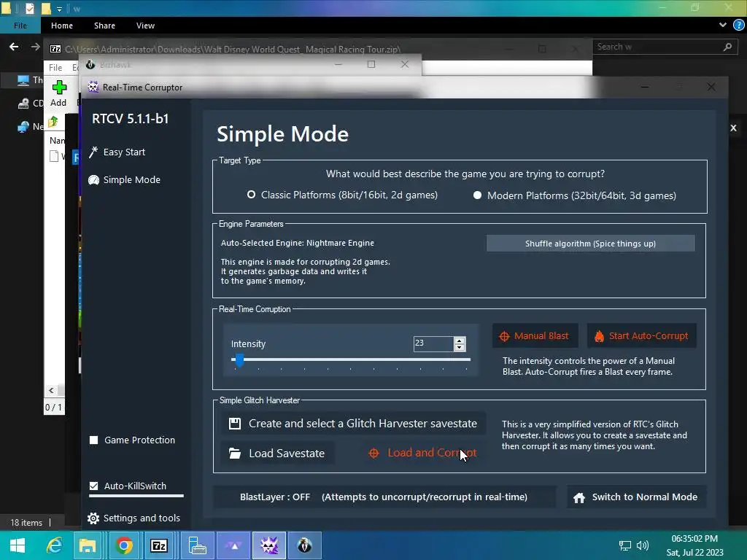This screenshot has height=560, width=747.
Task: Switch to 7-Zip taskbar icon
Action: click(159, 545)
